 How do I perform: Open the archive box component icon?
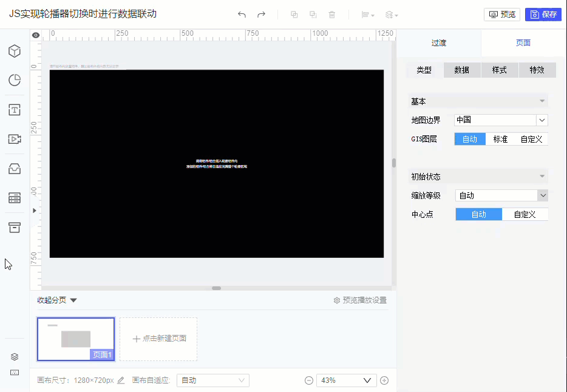click(x=15, y=228)
